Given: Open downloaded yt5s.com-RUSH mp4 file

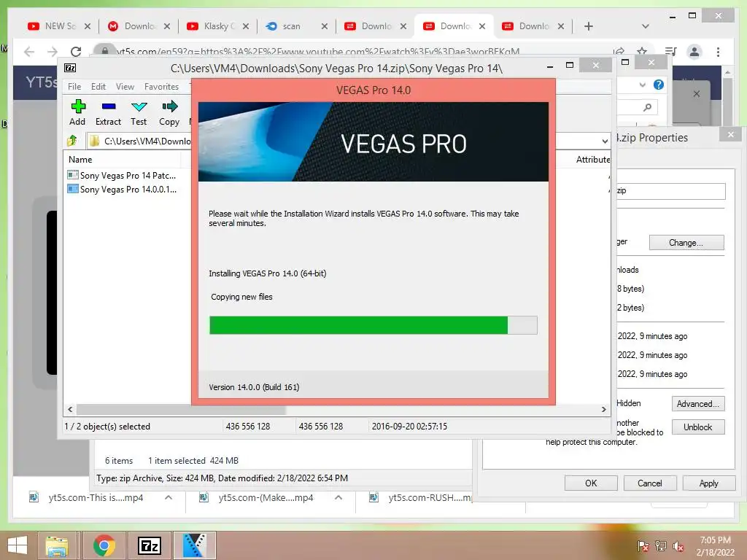Looking at the screenshot, I should (x=422, y=497).
